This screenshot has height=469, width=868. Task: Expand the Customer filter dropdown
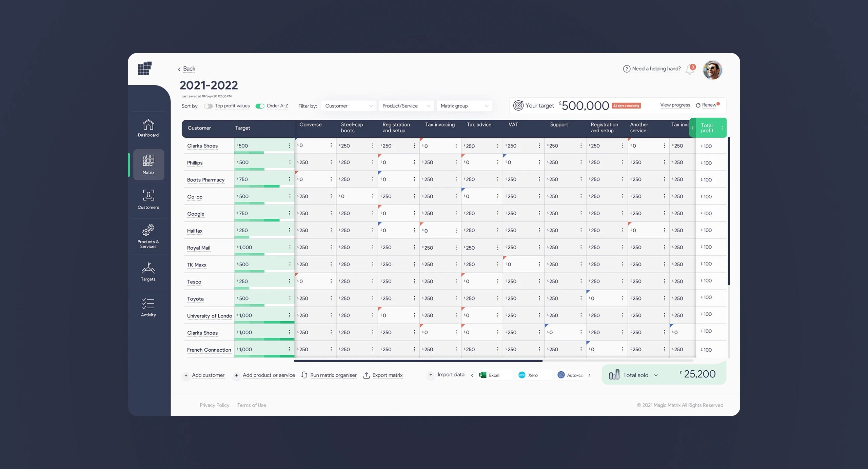pyautogui.click(x=349, y=106)
